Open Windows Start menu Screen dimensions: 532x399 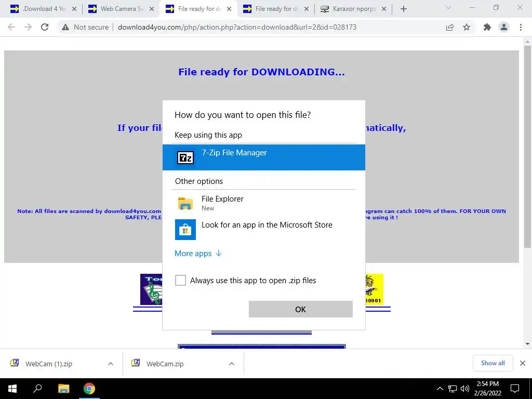pos(12,389)
